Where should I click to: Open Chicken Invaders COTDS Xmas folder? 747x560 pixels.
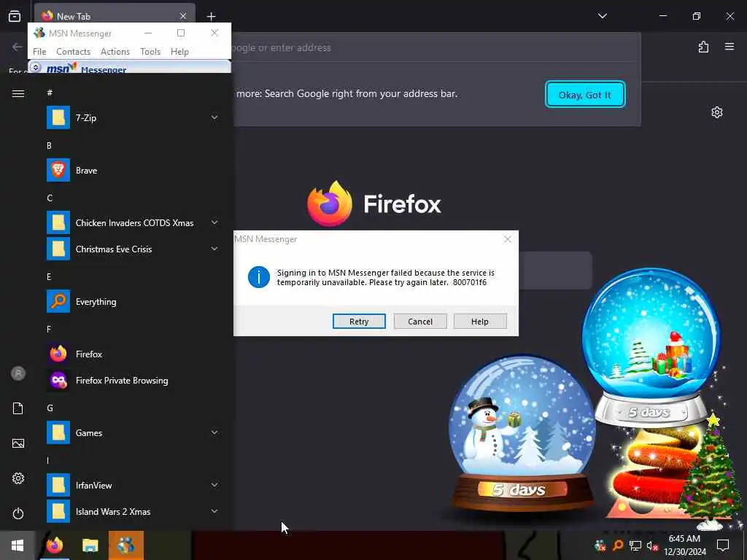coord(133,223)
